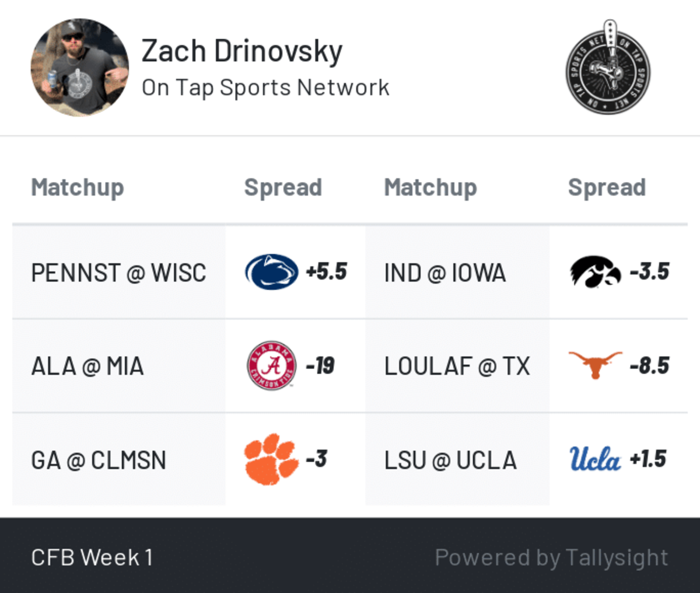700x593 pixels.
Task: Click the right Spread column header
Action: pos(607,187)
